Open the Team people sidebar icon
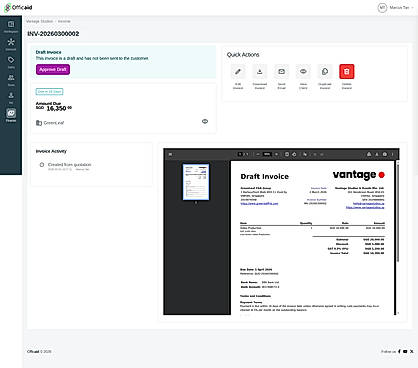The height and width of the screenshot is (368, 418). pos(11,79)
